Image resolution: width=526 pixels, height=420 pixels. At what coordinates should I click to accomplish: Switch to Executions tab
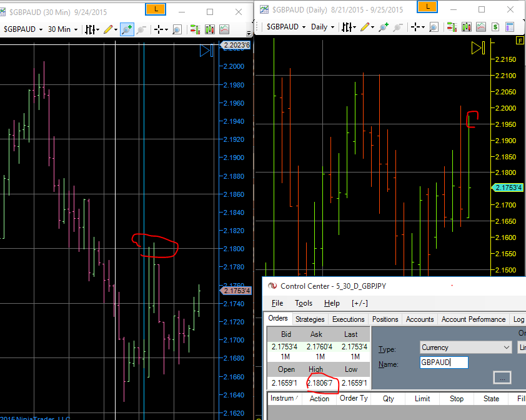tap(348, 319)
